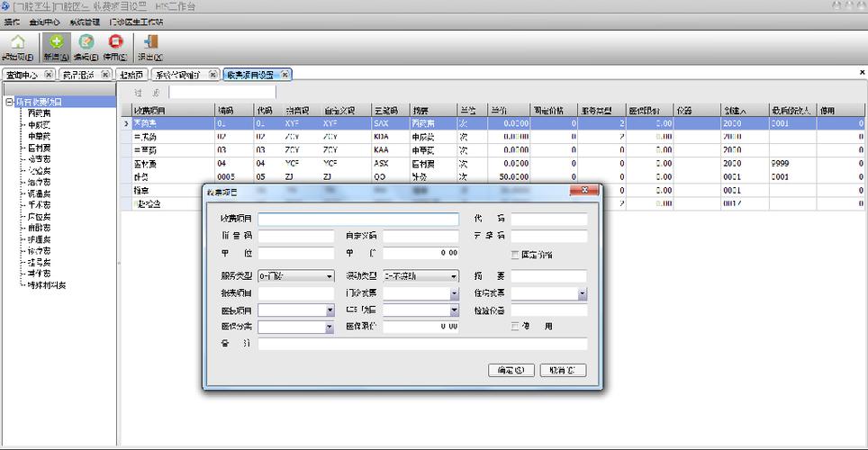
Task: Open the 系统管理 menu
Action: click(85, 22)
